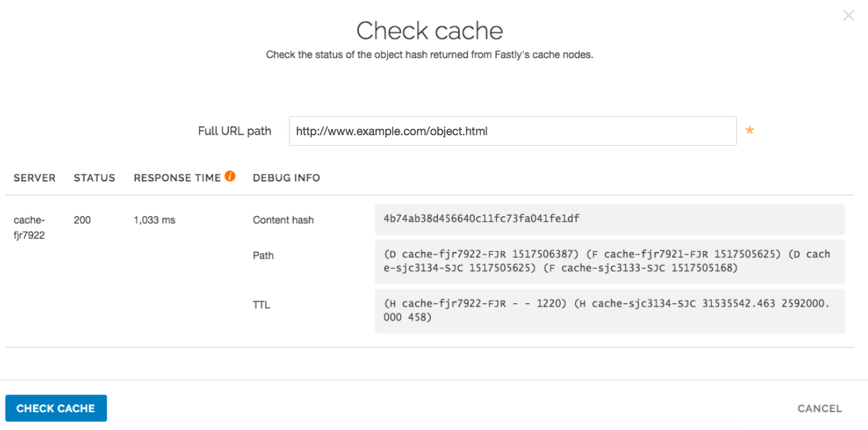Click the RESPONSE TIME column header
The height and width of the screenshot is (430, 868).
pyautogui.click(x=177, y=177)
